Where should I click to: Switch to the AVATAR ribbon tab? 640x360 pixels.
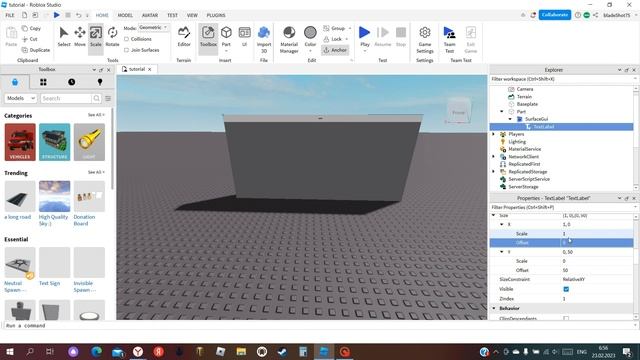(x=150, y=15)
